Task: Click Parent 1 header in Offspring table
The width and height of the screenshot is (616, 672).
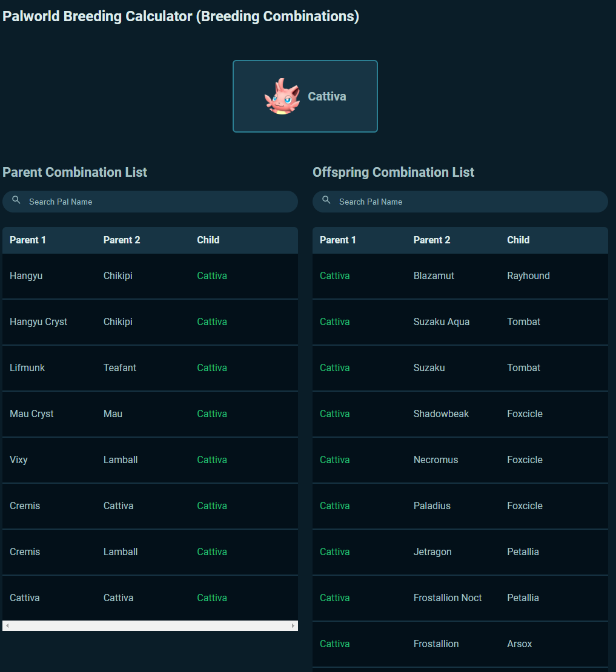Action: 338,240
